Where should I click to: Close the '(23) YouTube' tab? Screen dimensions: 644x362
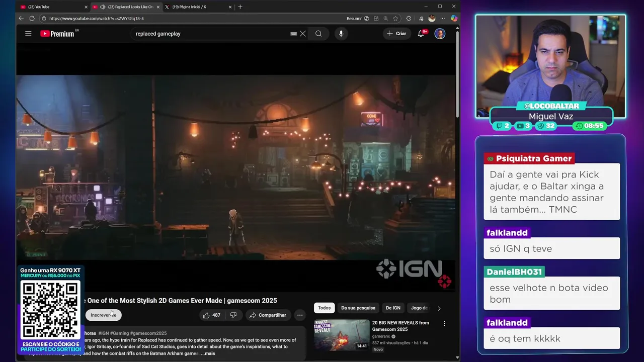point(86,7)
